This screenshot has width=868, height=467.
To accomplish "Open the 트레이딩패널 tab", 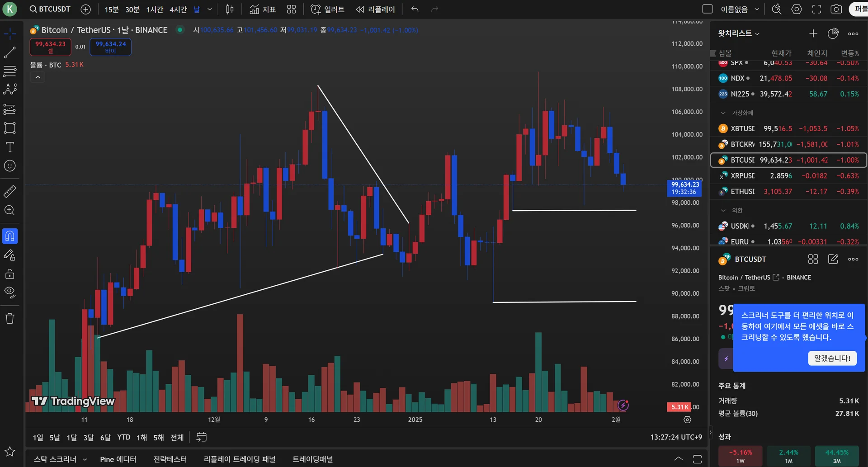I will click(x=313, y=459).
